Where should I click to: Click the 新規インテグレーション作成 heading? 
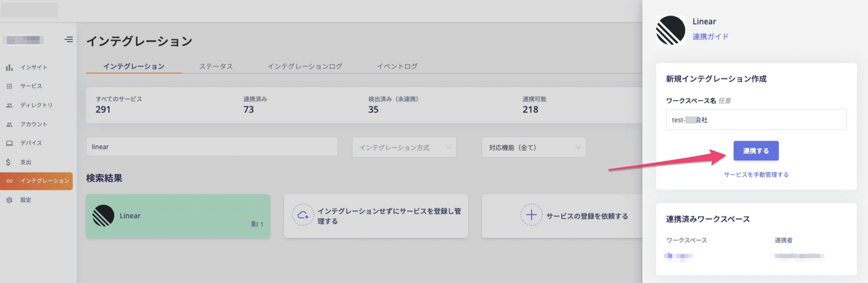pos(716,79)
